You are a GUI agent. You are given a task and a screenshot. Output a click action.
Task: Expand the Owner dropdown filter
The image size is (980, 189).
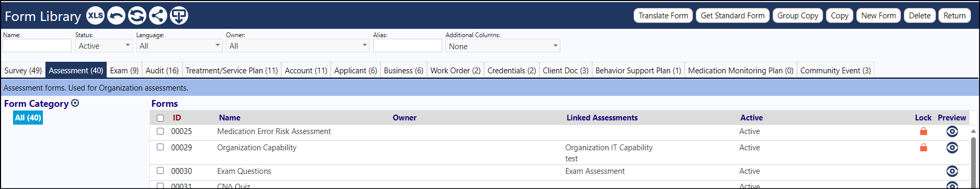[x=297, y=46]
